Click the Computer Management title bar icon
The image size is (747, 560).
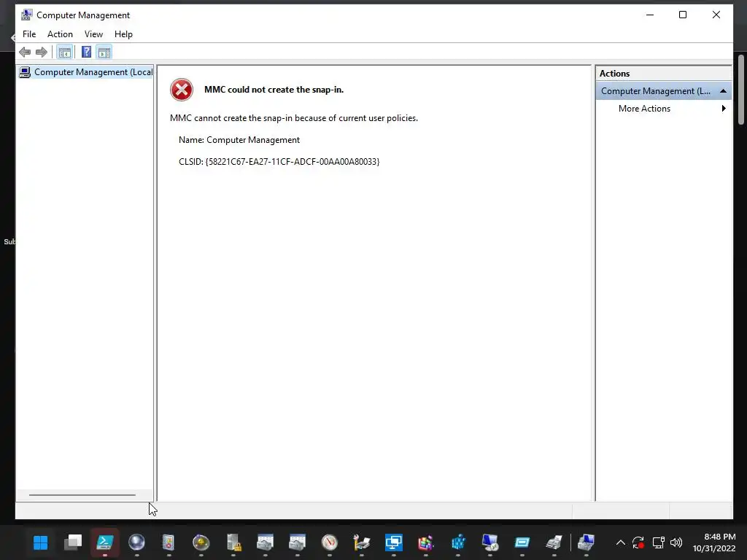click(x=27, y=15)
